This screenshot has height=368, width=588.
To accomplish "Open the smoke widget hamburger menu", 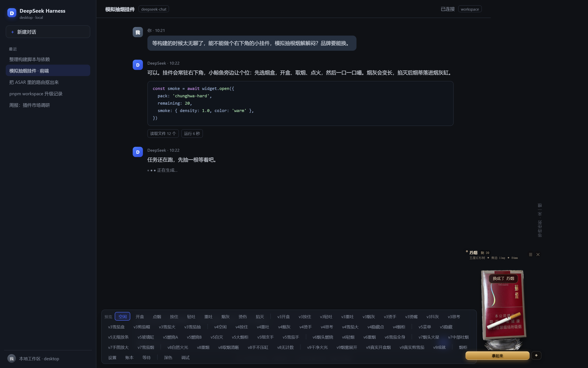I will (x=530, y=254).
